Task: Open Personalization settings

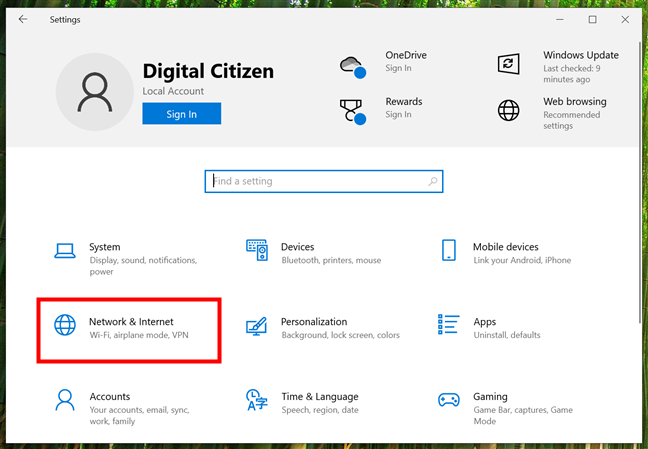Action: pyautogui.click(x=322, y=327)
